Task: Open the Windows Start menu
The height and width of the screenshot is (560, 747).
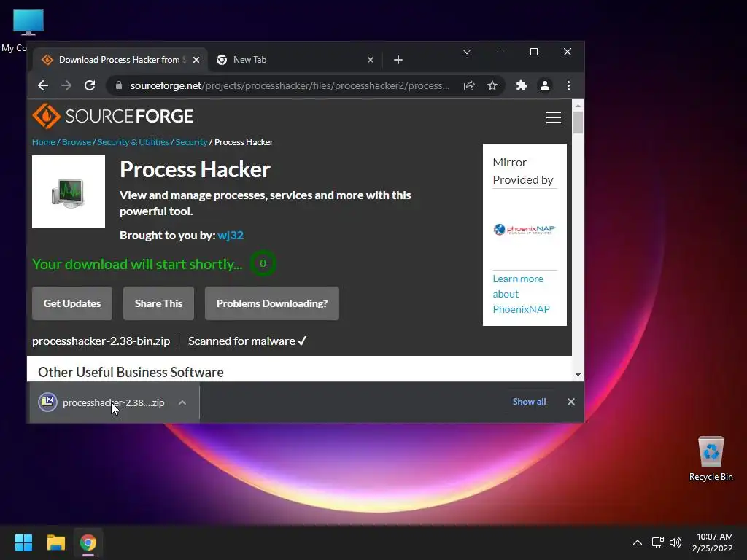Action: tap(23, 542)
